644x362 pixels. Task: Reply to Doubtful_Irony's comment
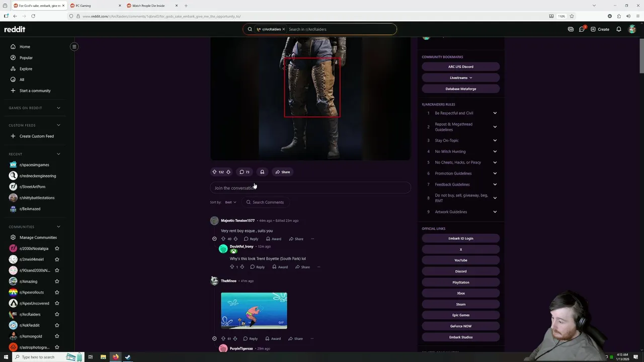tap(257, 267)
